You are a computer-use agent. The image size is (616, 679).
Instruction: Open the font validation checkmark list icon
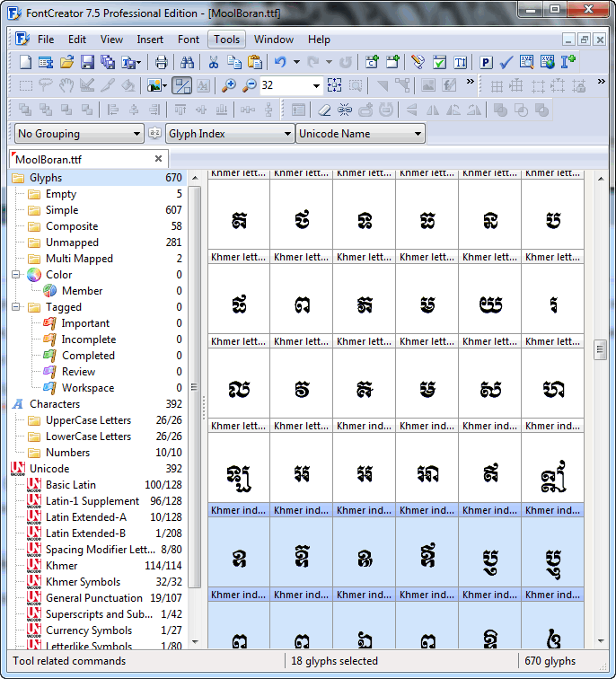(x=439, y=62)
